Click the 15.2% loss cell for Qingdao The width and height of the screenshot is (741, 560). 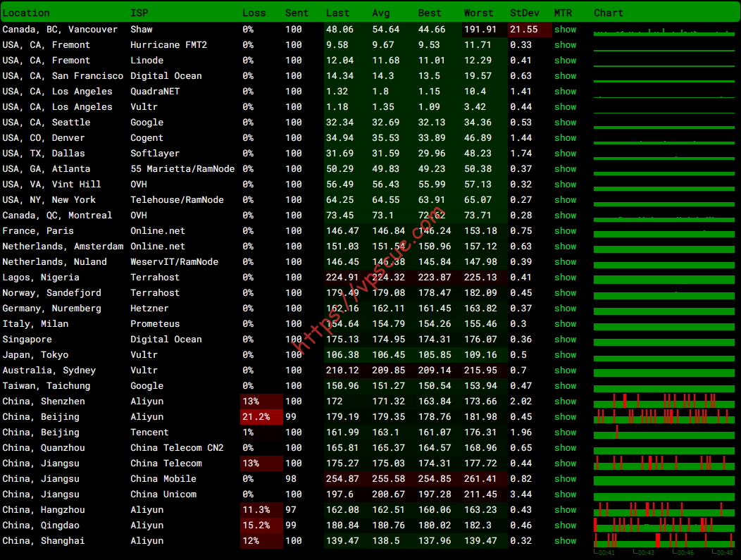(261, 525)
